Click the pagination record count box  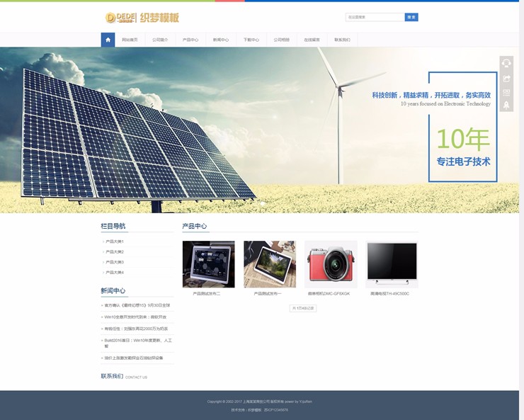(x=303, y=308)
